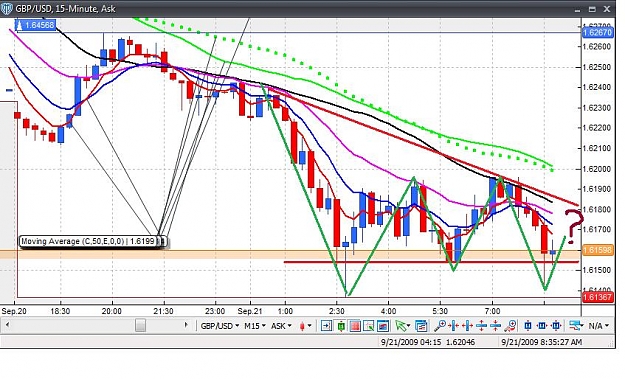Viewport: 625px width, 379px height.
Task: Click the horizontal expand bars icon
Action: (467, 326)
